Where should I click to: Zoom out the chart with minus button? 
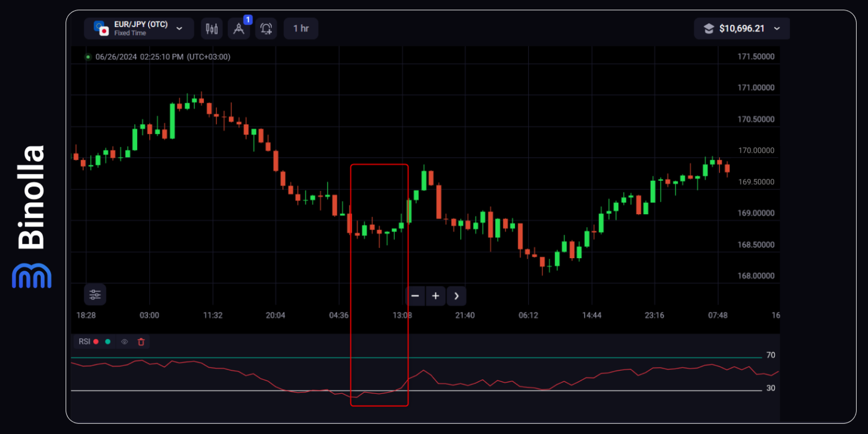(x=415, y=296)
